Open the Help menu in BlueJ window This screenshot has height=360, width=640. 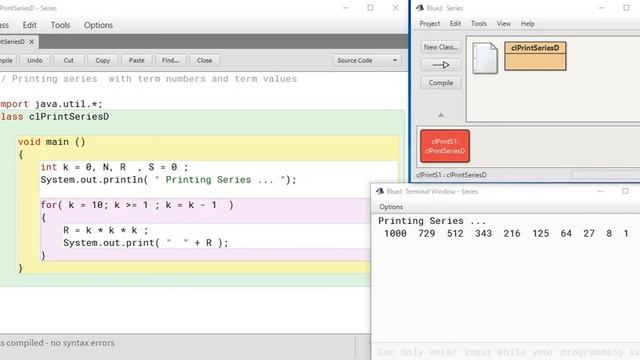(x=528, y=24)
